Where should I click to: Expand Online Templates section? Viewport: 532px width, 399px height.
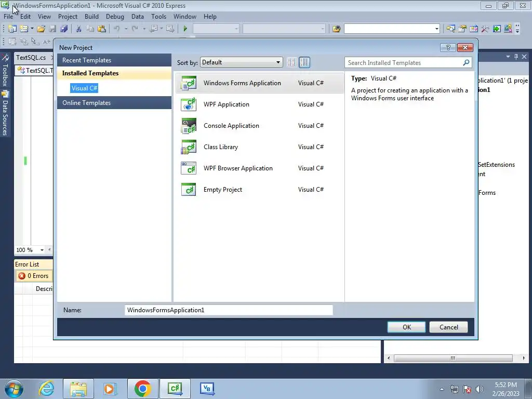coord(114,103)
